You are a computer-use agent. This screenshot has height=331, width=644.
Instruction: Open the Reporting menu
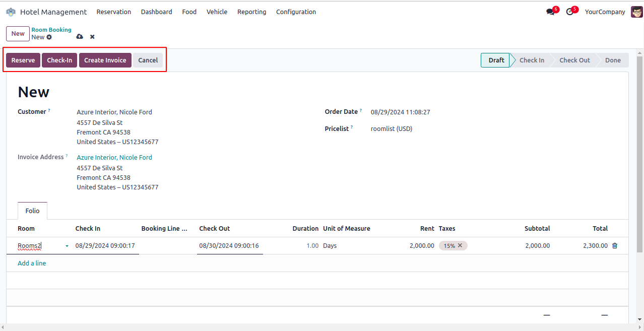tap(251, 12)
